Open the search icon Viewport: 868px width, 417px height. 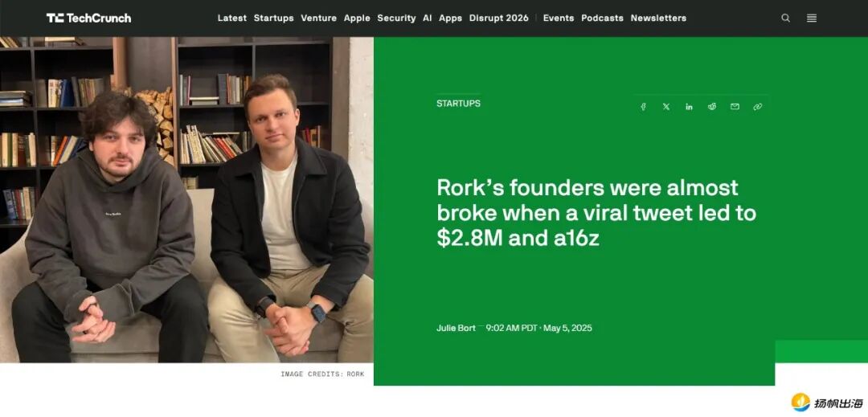(x=785, y=18)
